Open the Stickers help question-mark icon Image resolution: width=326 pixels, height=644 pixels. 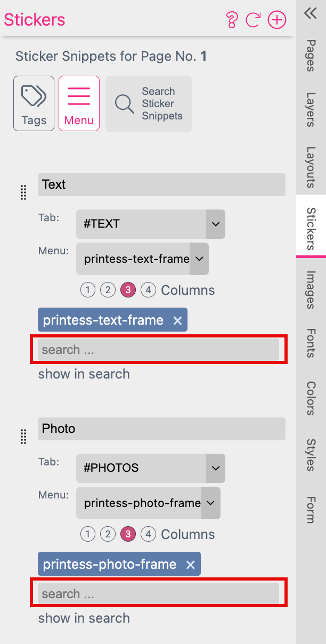tap(231, 20)
